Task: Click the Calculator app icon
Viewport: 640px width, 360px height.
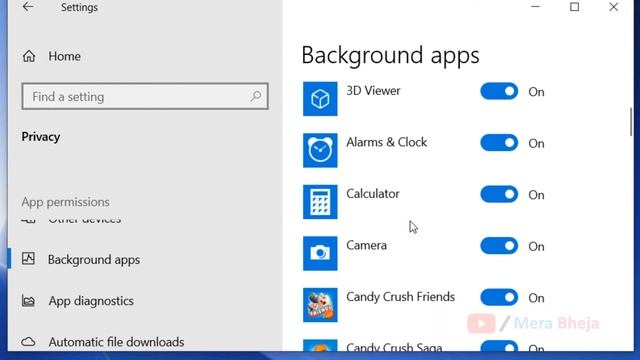Action: (x=320, y=202)
